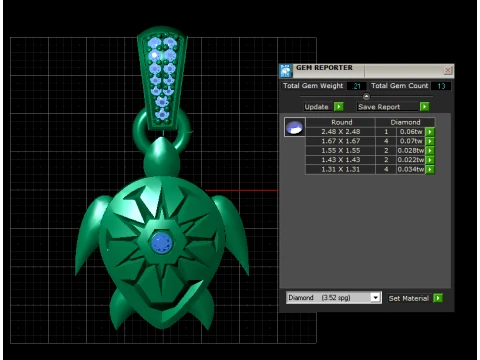480x360 pixels.
Task: Click the 0.034tw weight cell
Action: click(411, 169)
